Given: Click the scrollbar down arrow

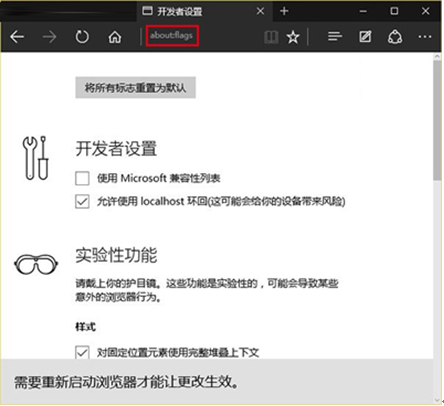Looking at the screenshot, I should click(x=437, y=400).
